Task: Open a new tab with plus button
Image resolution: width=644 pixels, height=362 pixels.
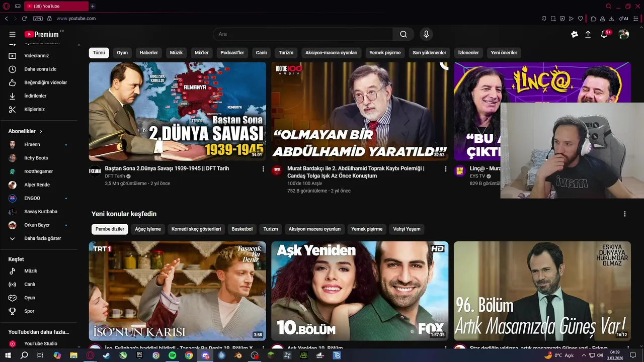Action: 93,6
